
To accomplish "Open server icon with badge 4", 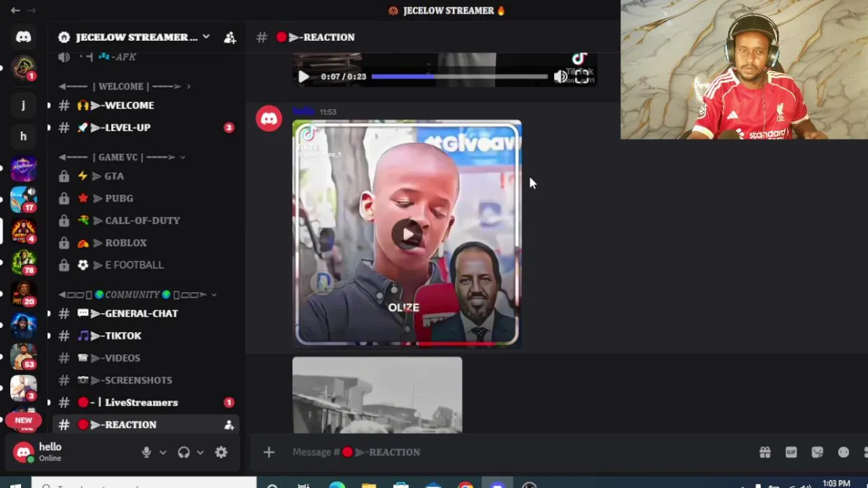I will [23, 231].
